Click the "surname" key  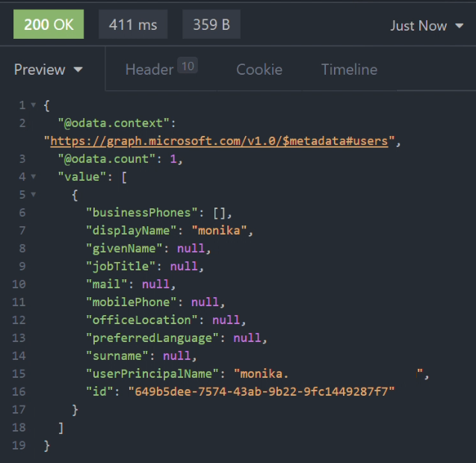click(x=117, y=356)
